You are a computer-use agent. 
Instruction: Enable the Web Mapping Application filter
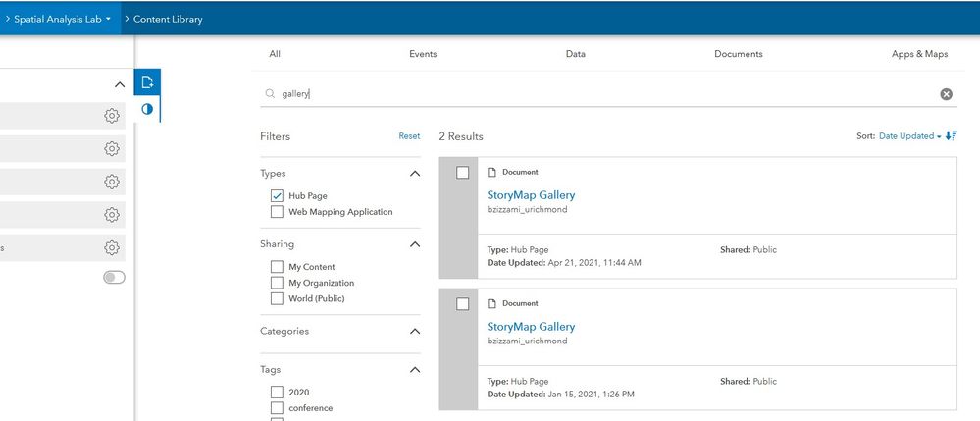pos(277,212)
